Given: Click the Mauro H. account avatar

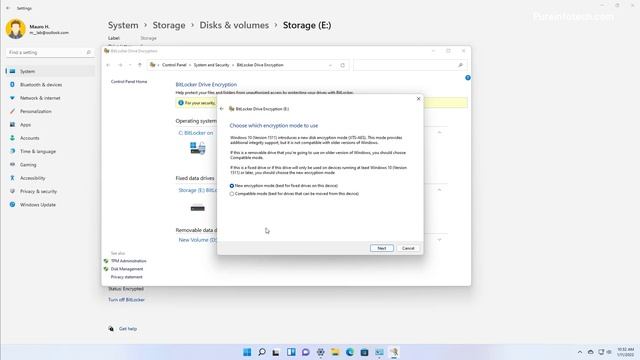Looking at the screenshot, I should [16, 29].
